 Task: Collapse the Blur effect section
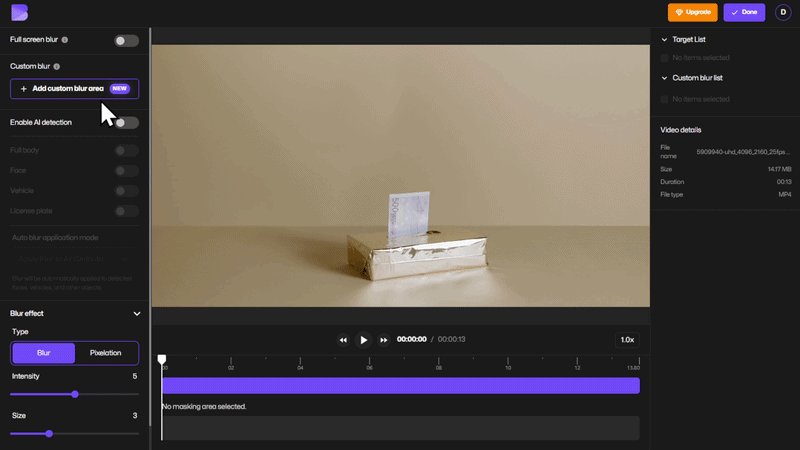coord(136,314)
